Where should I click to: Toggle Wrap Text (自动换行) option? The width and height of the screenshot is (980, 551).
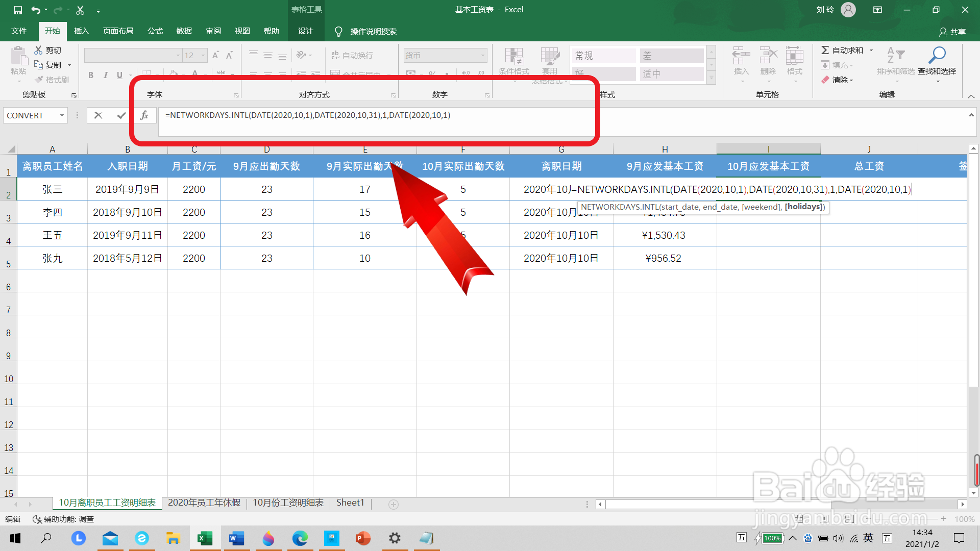(x=352, y=55)
